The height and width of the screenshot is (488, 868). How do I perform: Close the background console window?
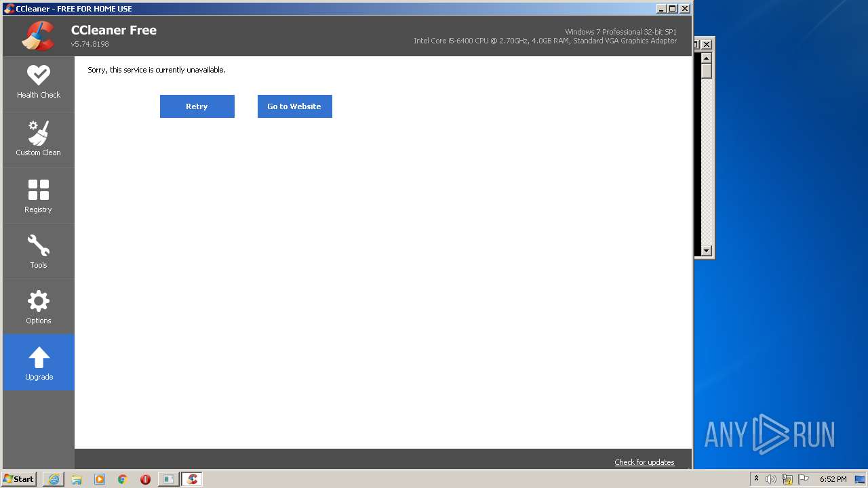click(x=707, y=44)
